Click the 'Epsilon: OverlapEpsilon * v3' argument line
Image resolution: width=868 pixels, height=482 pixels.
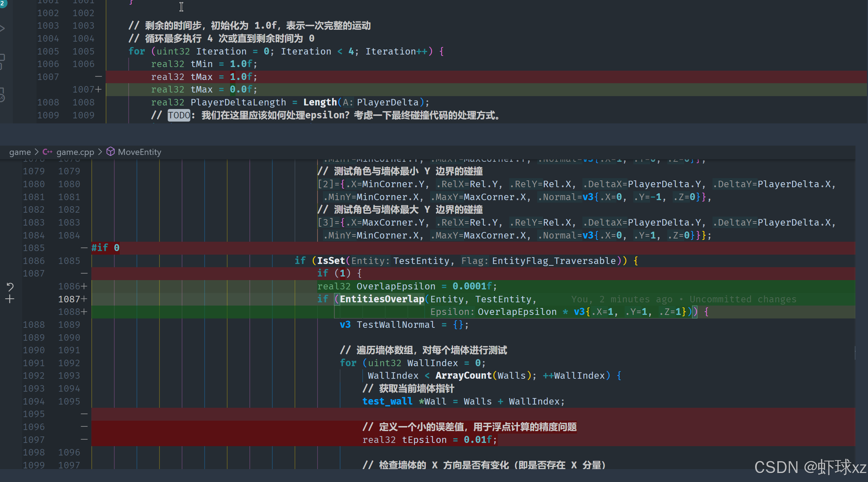[x=569, y=312]
